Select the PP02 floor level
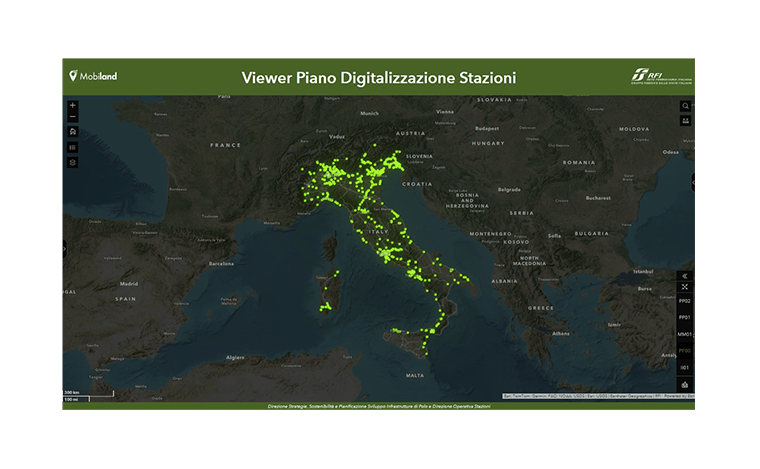This screenshot has width=760, height=469. [685, 300]
